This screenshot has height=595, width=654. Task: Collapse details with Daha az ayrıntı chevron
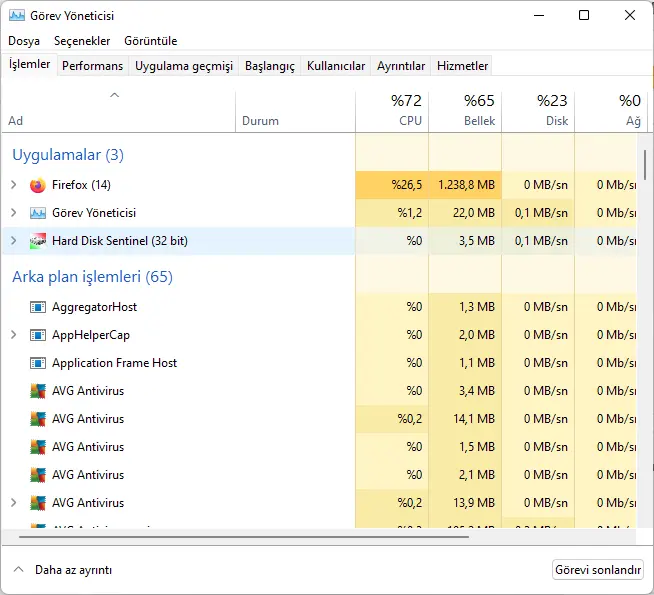tap(18, 570)
